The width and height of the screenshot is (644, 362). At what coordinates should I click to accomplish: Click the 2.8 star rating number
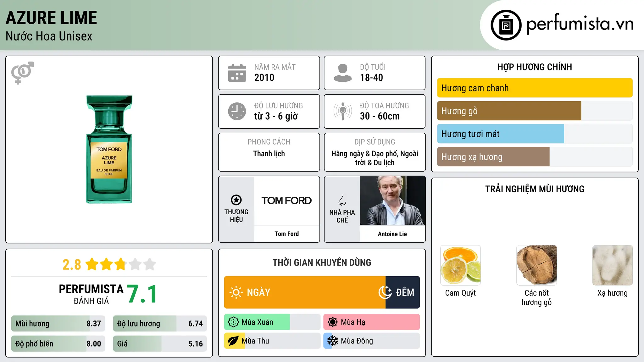[x=71, y=265]
